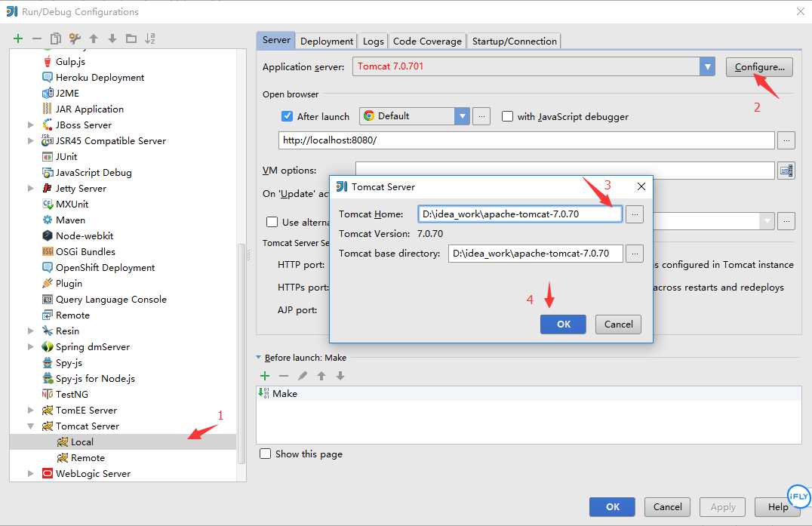Collapse the Before launch section
This screenshot has height=526, width=812.
point(258,357)
